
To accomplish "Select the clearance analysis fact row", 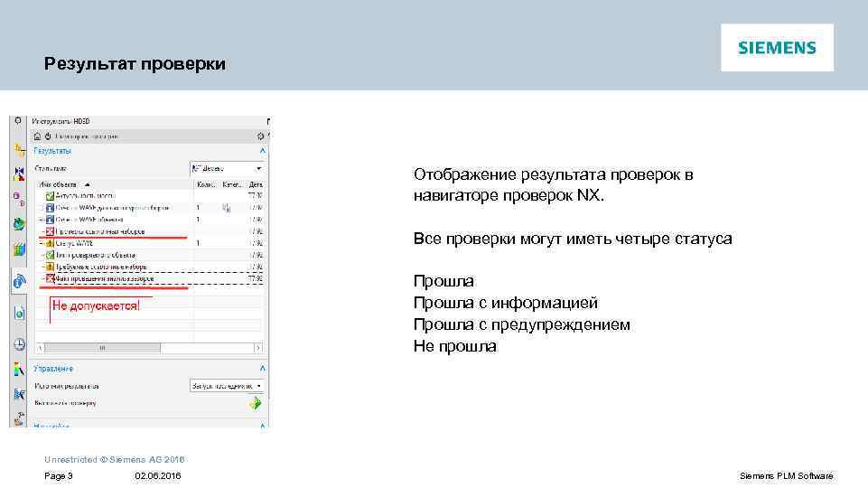I will click(151, 278).
